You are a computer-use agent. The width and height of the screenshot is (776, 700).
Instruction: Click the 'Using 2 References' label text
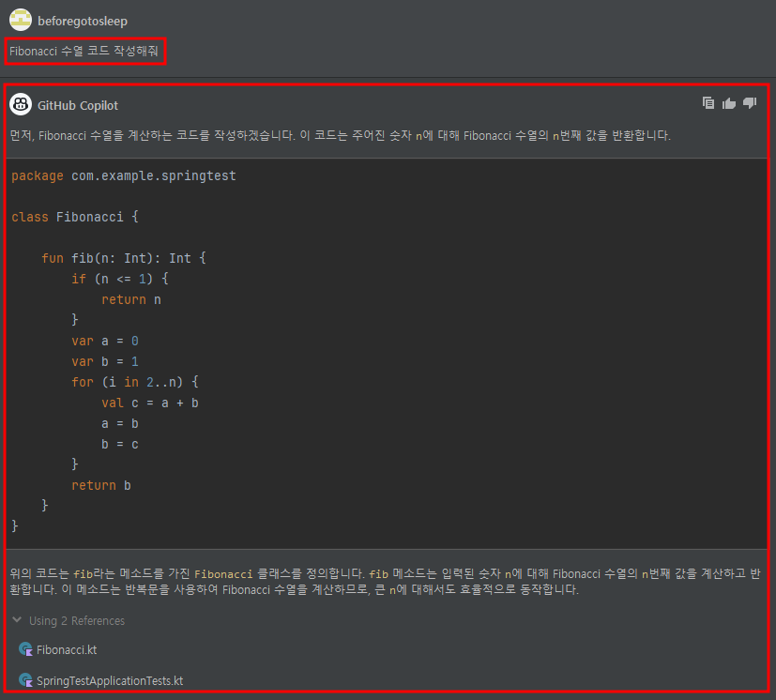77,621
